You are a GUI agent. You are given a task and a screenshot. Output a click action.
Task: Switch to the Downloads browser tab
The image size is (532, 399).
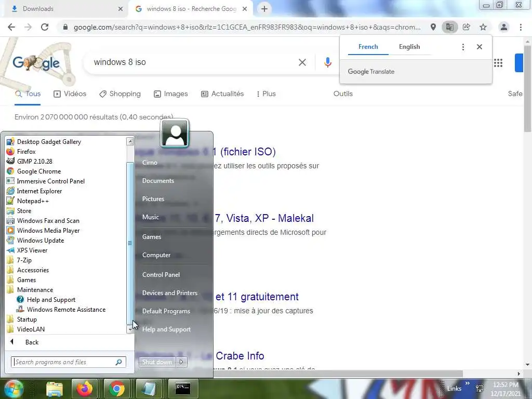point(64,9)
